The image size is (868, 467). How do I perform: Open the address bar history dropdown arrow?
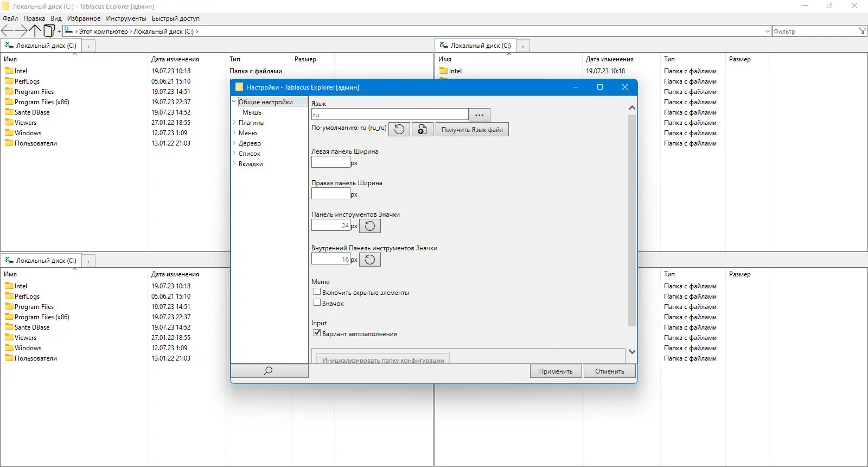[767, 31]
